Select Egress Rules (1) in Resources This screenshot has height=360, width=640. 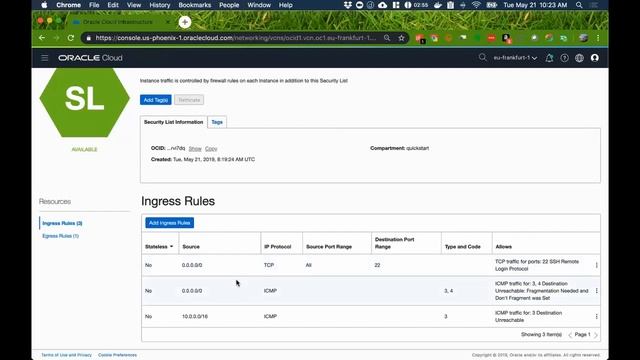(60, 236)
